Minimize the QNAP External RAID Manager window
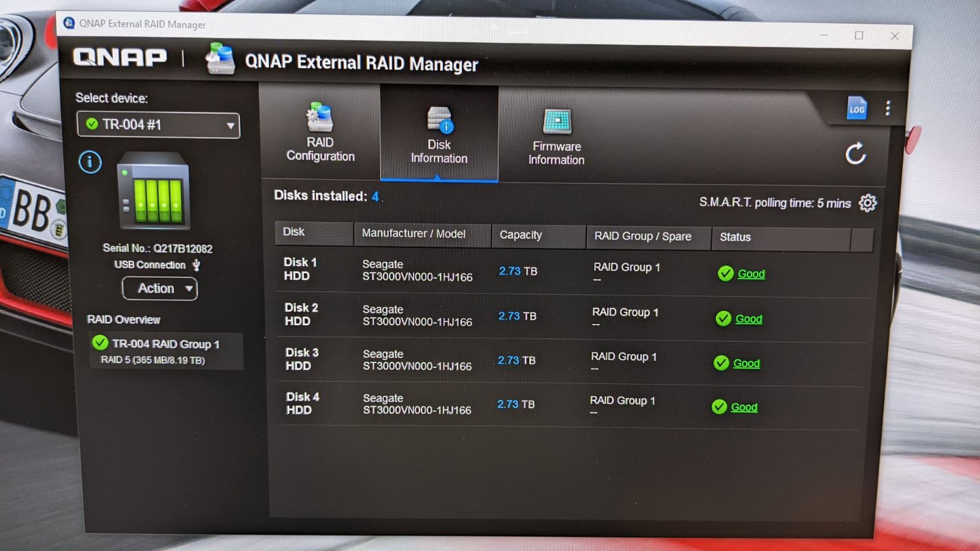The height and width of the screenshot is (551, 980). tap(823, 35)
